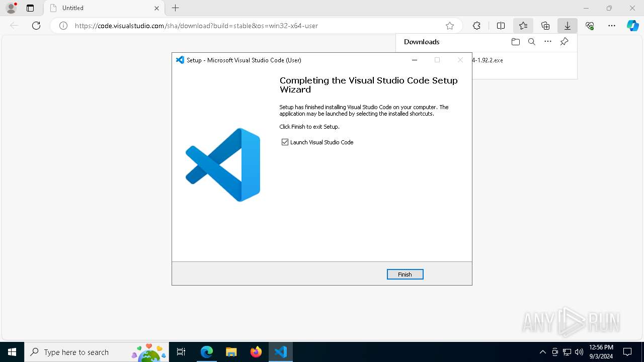Open Task View on the taskbar
Image resolution: width=644 pixels, height=362 pixels.
click(181, 352)
